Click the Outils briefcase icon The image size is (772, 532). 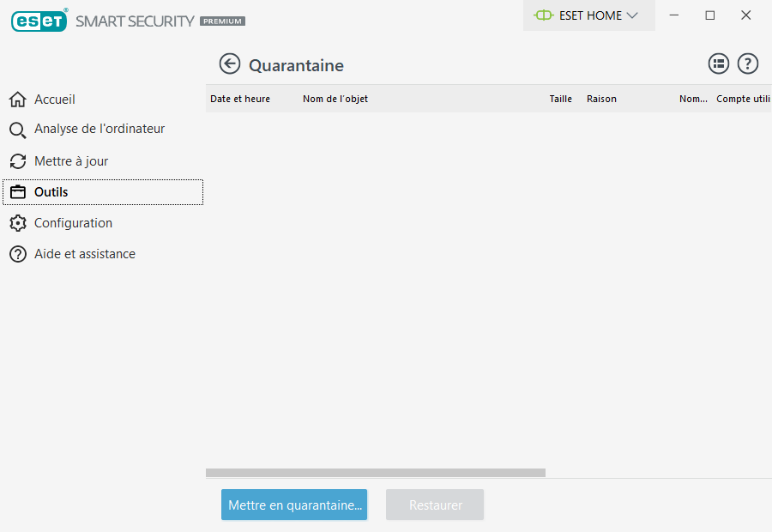pos(18,192)
